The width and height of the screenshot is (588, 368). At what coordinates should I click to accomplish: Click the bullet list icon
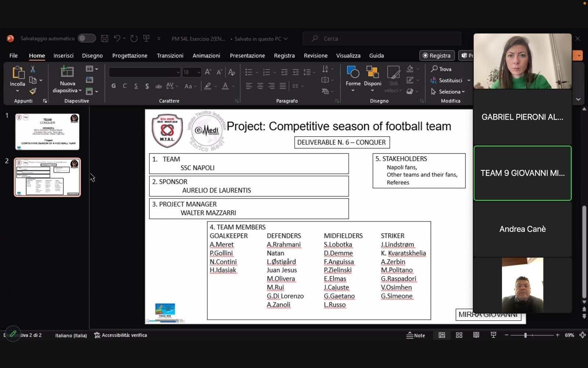(249, 72)
